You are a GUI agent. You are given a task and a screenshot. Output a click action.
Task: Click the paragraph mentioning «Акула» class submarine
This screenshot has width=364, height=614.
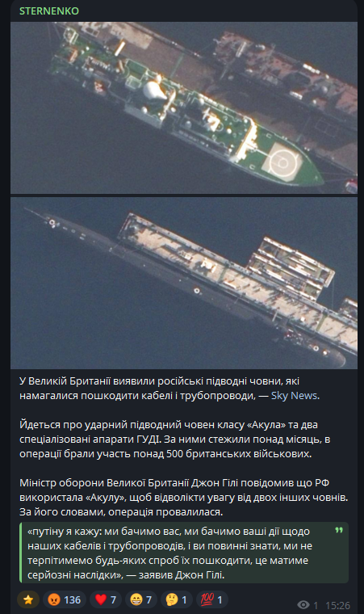pyautogui.click(x=174, y=439)
